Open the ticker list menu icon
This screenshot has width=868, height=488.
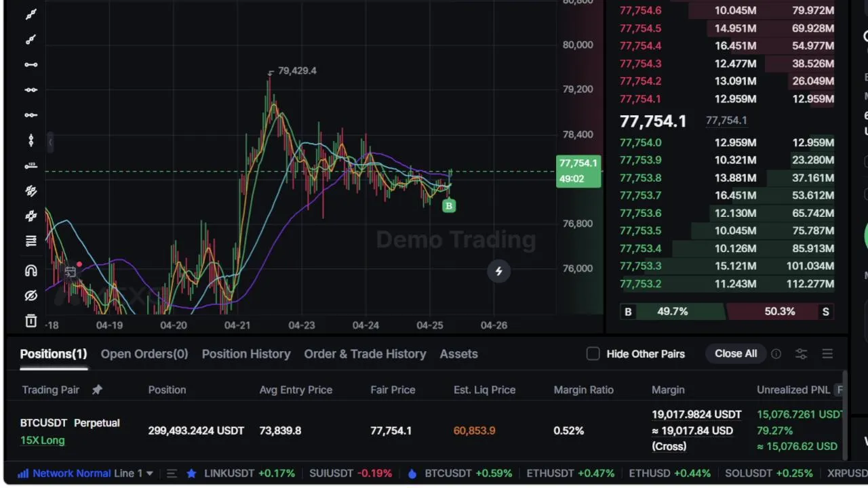(x=172, y=473)
